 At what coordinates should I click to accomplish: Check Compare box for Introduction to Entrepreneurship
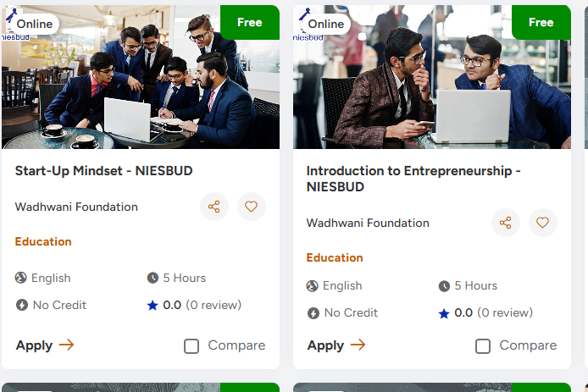coord(483,345)
